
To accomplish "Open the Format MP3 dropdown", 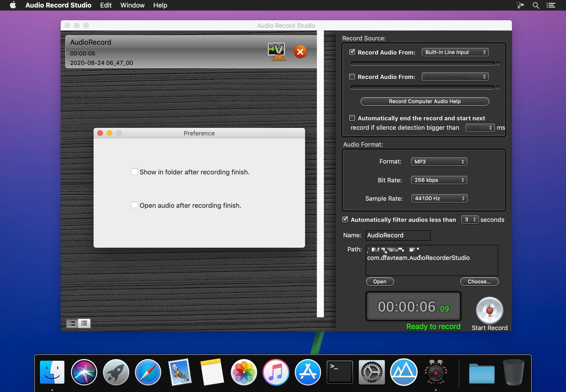I will pos(439,162).
